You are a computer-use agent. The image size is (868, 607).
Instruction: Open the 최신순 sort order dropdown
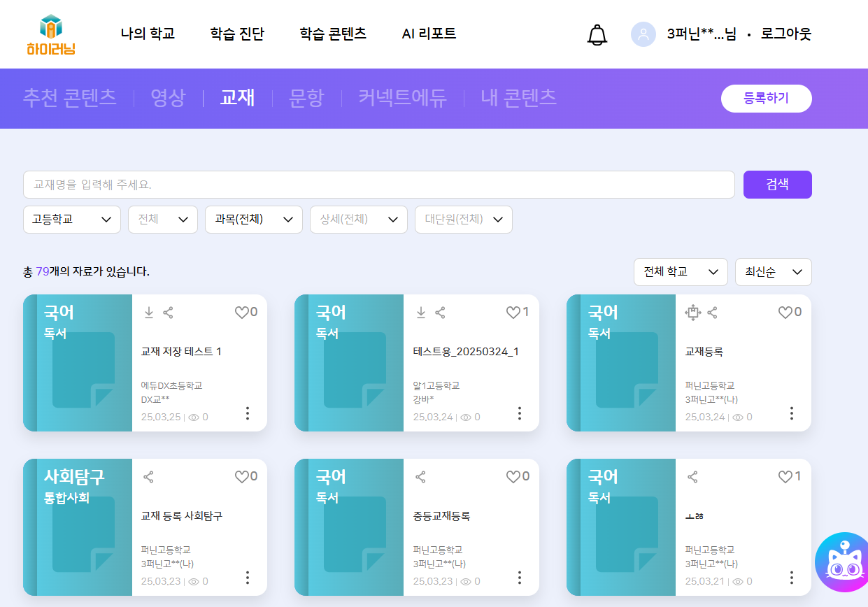click(773, 272)
